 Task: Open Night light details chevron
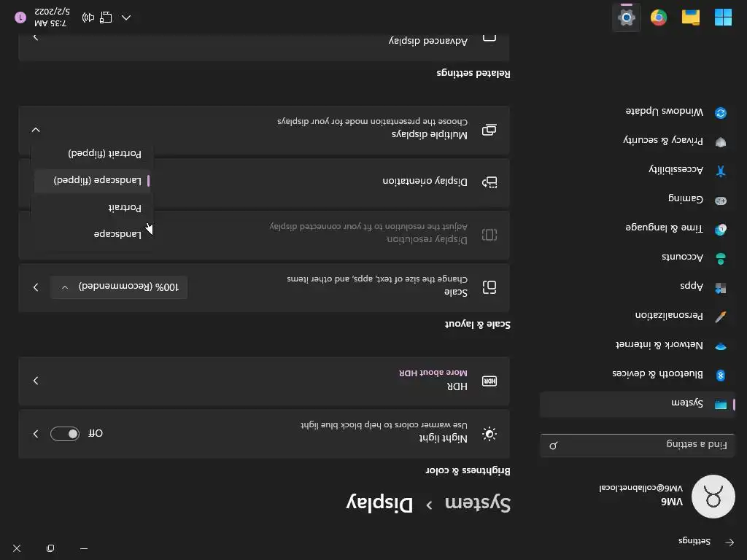36,434
